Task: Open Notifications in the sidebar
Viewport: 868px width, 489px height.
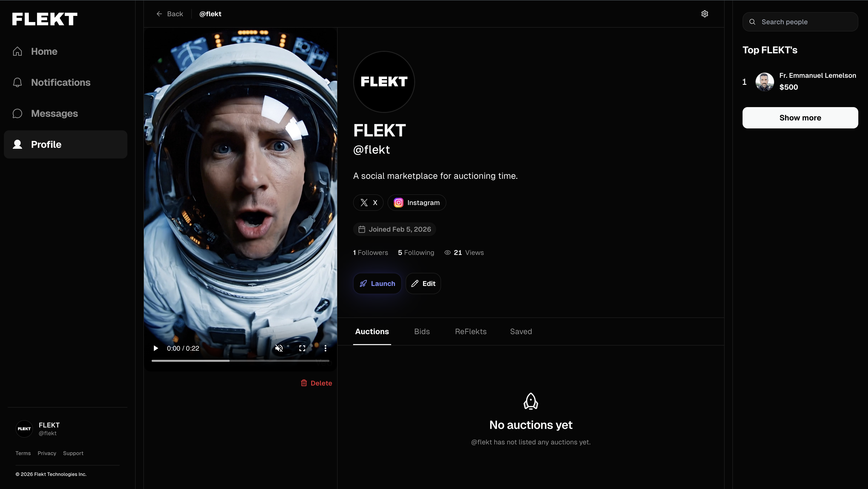Action: point(61,82)
